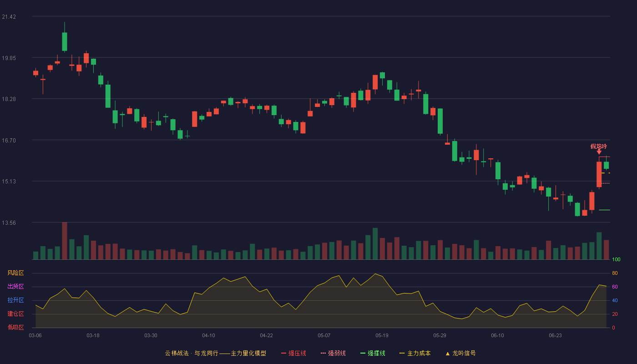Select the 低吸区 zone label

tap(16, 327)
